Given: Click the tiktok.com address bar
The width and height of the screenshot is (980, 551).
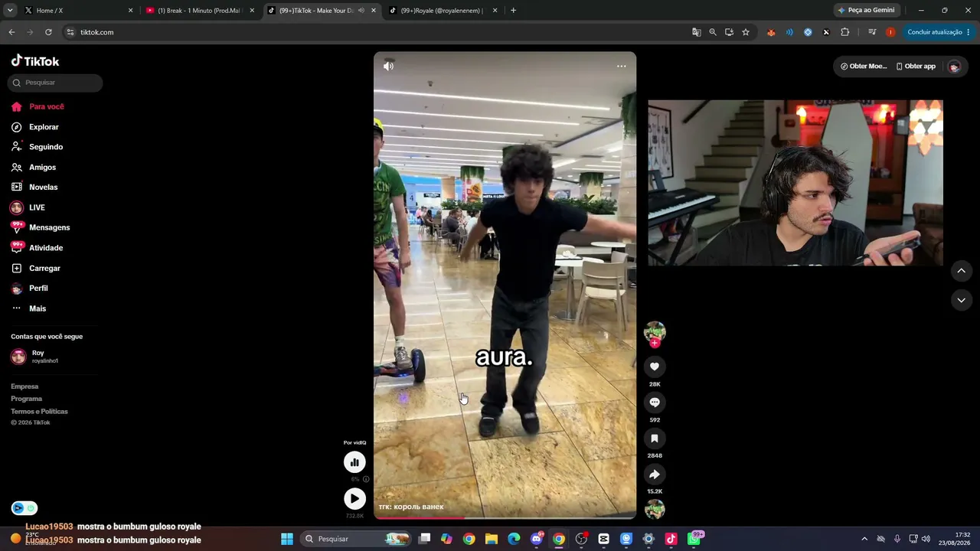Looking at the screenshot, I should tap(375, 32).
